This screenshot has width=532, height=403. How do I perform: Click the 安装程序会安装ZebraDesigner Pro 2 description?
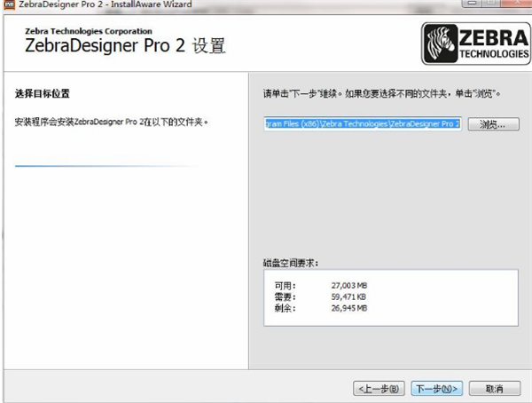(112, 122)
